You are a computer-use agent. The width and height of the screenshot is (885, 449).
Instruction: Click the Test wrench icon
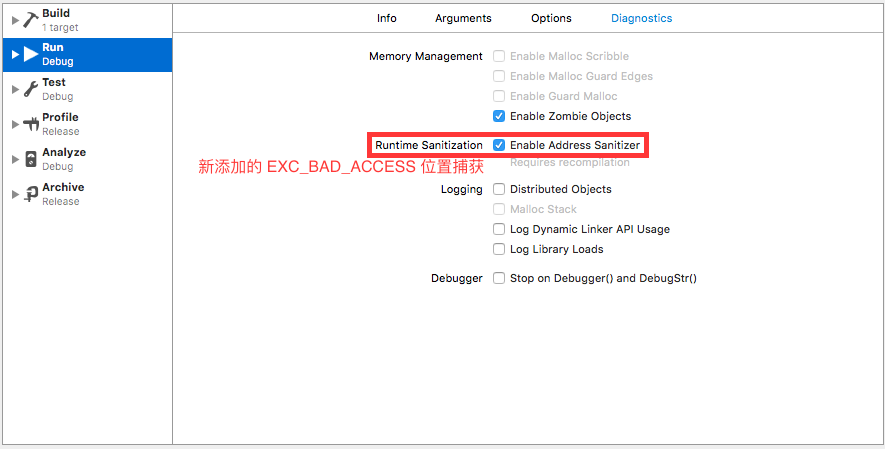pyautogui.click(x=31, y=89)
